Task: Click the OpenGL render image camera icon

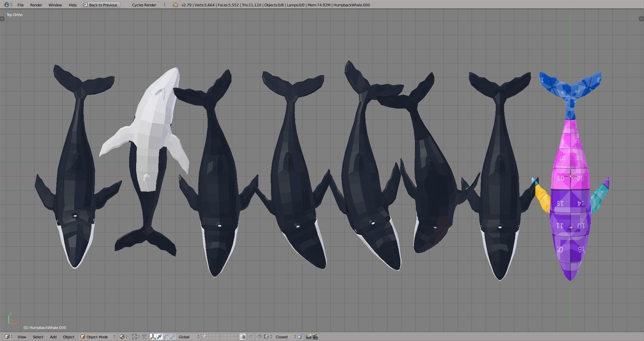Action: (309, 337)
